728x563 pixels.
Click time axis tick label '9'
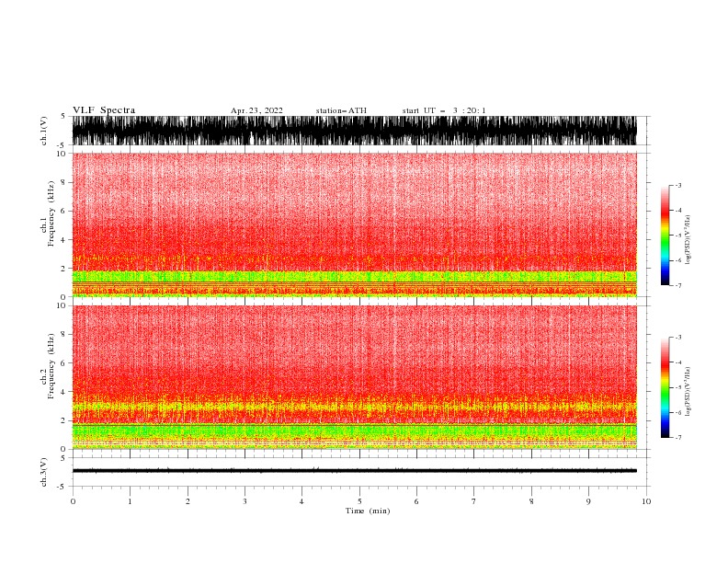pos(588,501)
